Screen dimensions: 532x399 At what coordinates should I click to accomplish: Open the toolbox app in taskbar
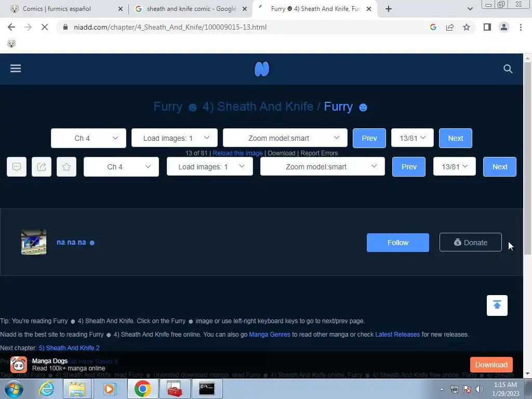tap(175, 389)
